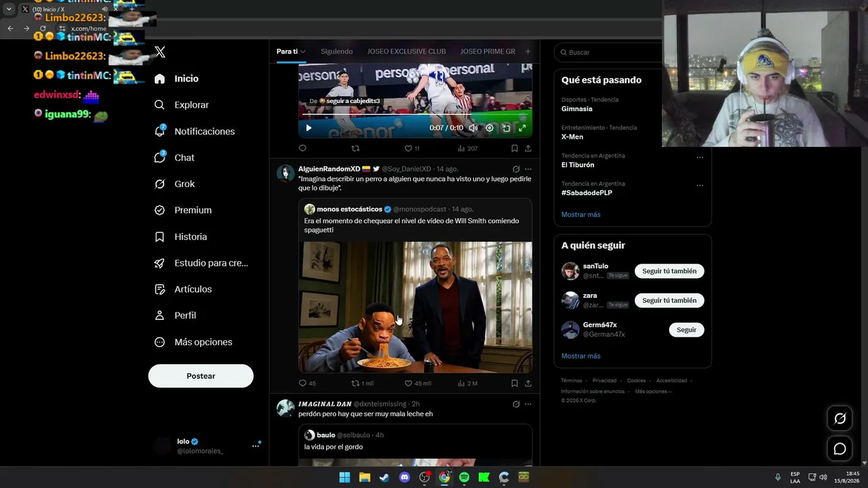The height and width of the screenshot is (488, 868).
Task: Open the floating messages chat button
Action: (x=840, y=449)
